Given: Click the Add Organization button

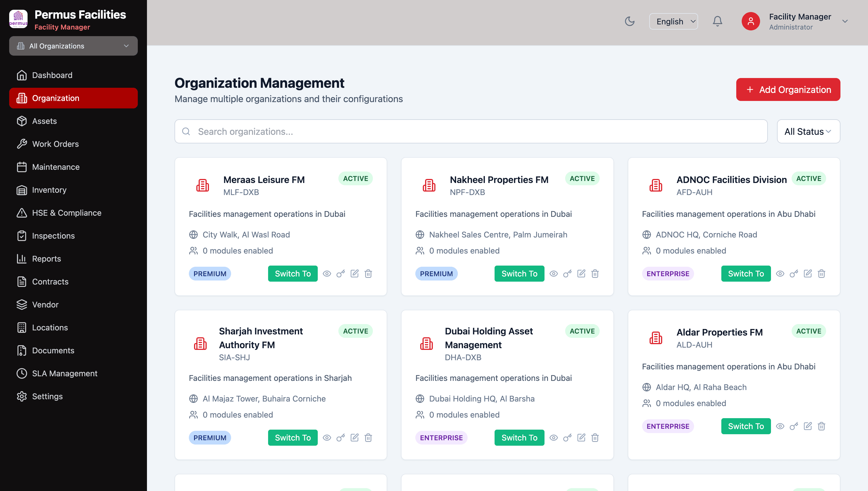Looking at the screenshot, I should tap(788, 89).
